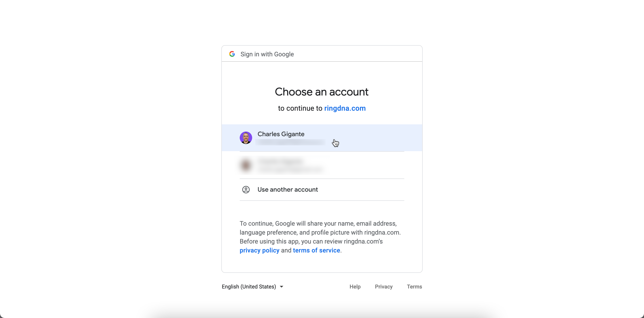Image resolution: width=644 pixels, height=318 pixels.
Task: Click the language selector dropdown arrow
Action: 282,287
